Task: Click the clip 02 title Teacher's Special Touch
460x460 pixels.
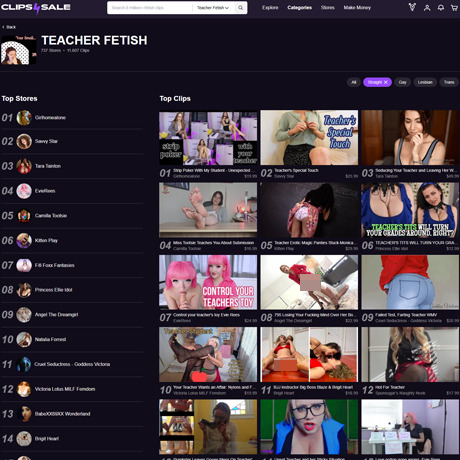Action: 296,170
